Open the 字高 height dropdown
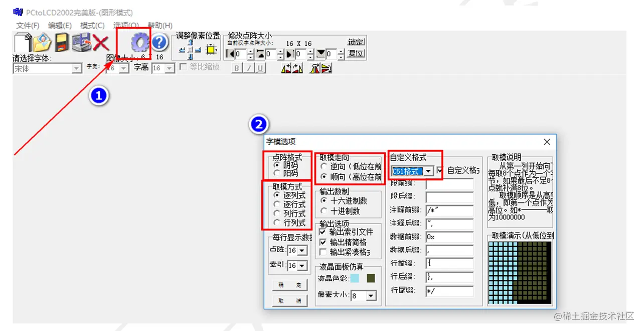 [x=170, y=69]
